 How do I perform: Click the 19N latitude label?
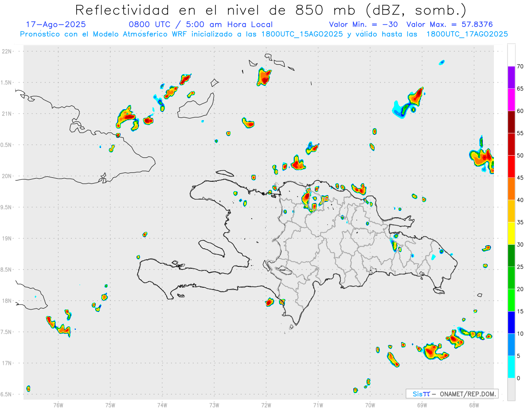point(7,238)
